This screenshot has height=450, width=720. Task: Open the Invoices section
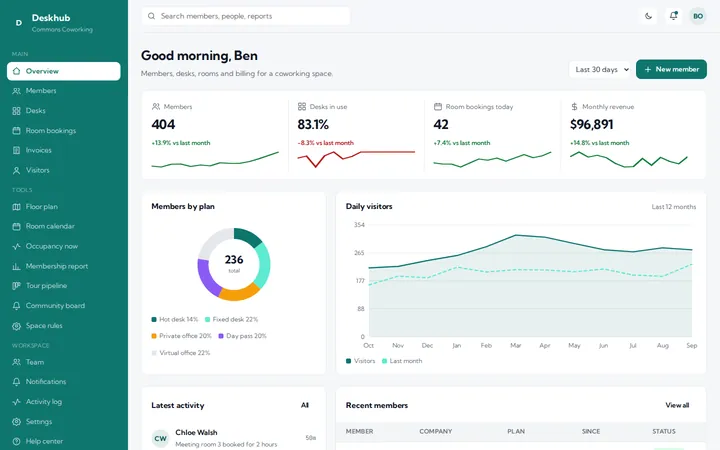[x=64, y=150]
